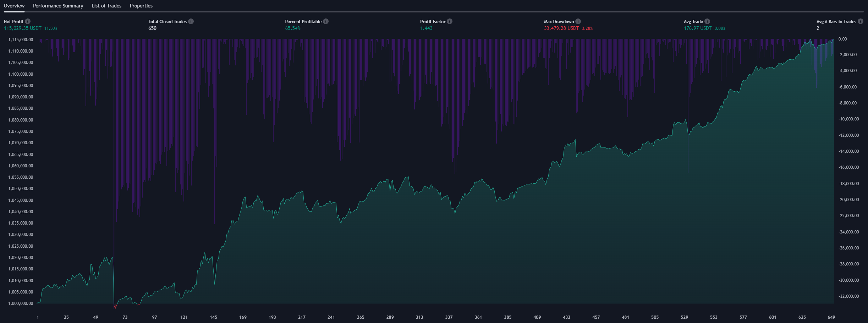Viewport: 868px width, 323px height.
Task: Click the Profit Factor label
Action: tap(433, 21)
